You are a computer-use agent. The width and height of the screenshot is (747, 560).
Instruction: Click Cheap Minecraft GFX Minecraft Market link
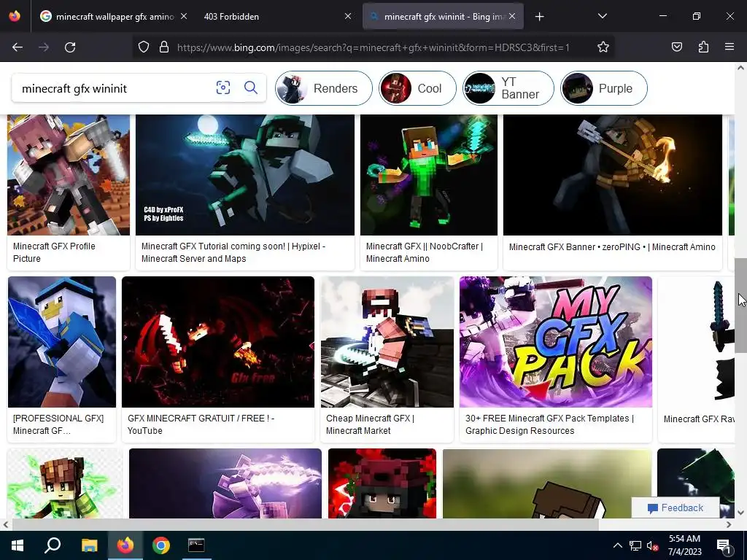(x=370, y=424)
